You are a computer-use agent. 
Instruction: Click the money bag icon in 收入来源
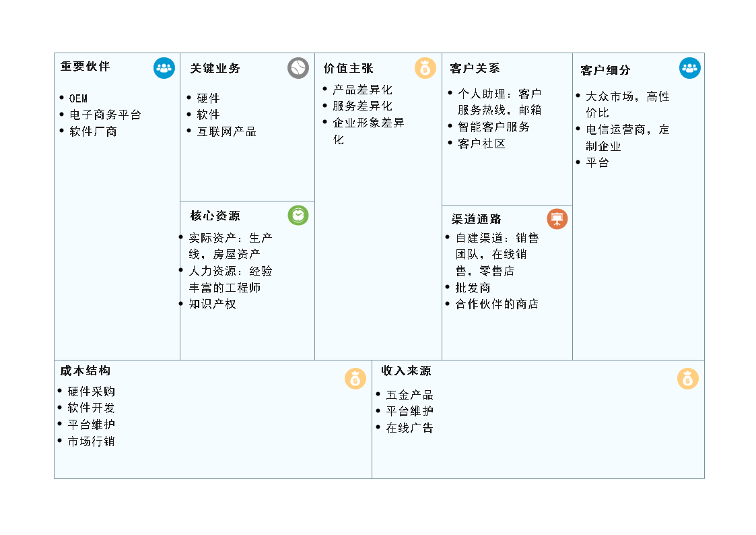click(x=688, y=379)
